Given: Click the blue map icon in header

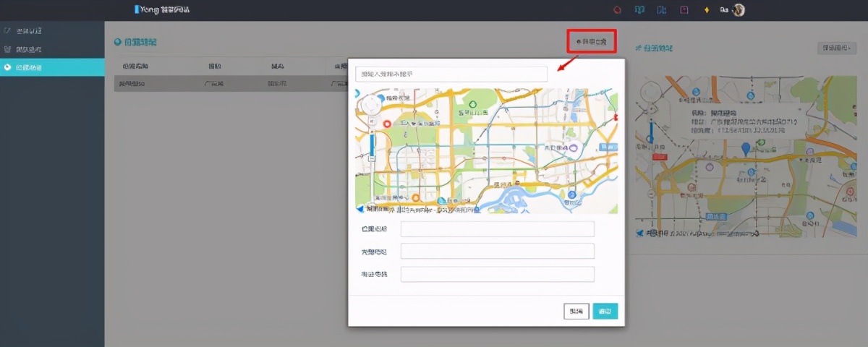Looking at the screenshot, I should point(661,10).
